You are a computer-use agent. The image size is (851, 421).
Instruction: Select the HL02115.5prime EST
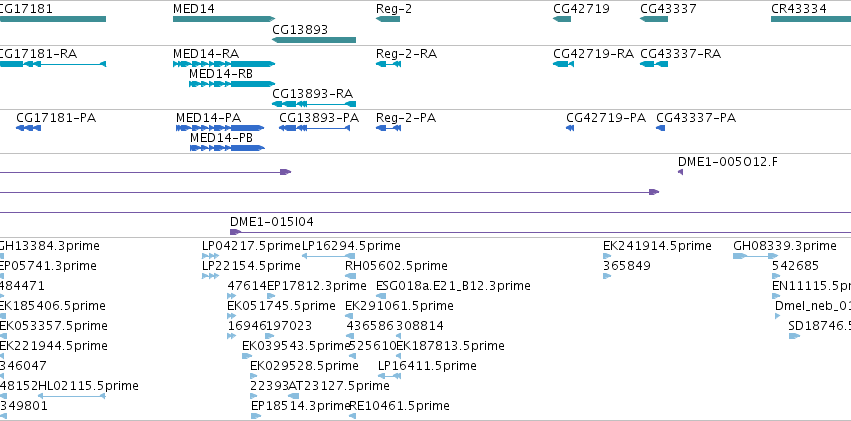(x=71, y=397)
